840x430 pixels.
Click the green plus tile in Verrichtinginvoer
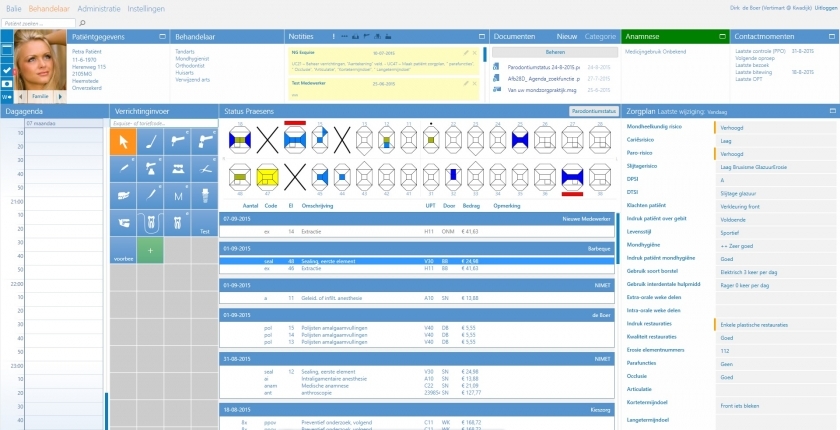pyautogui.click(x=149, y=249)
